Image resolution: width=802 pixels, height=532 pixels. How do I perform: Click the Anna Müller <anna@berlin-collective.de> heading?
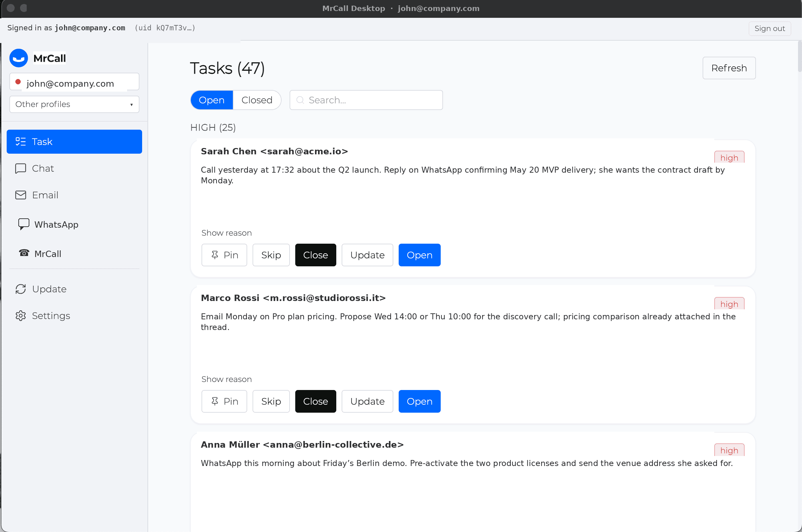(302, 444)
